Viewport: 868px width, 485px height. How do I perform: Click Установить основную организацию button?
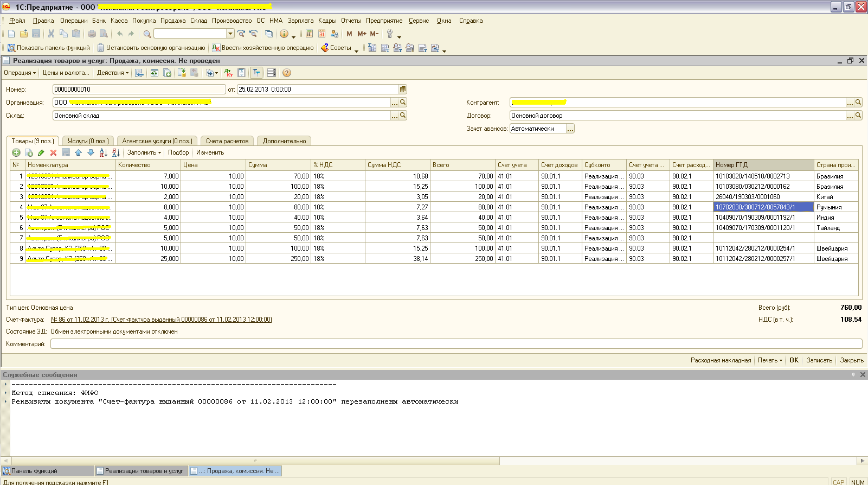click(x=151, y=48)
